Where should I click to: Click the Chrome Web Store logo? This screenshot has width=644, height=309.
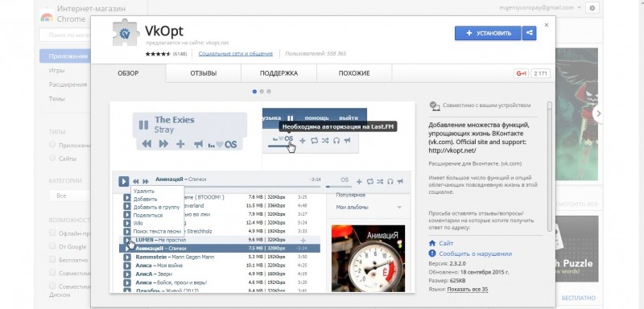click(47, 17)
